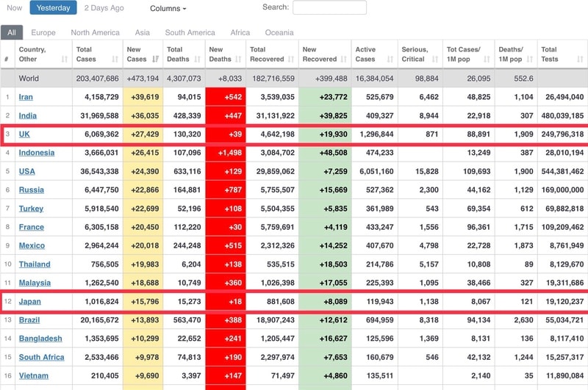Select UK active cases 1,296,844
The height and width of the screenshot is (390, 588).
point(375,134)
